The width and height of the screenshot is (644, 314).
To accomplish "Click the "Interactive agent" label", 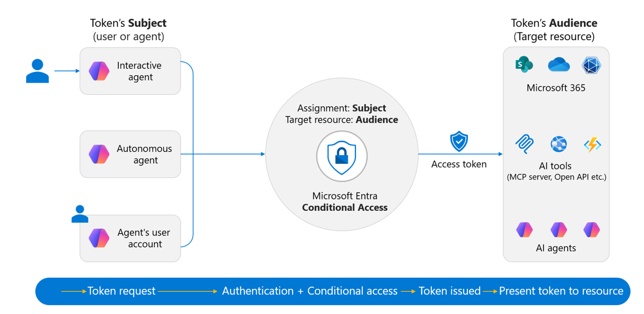I will (x=139, y=71).
